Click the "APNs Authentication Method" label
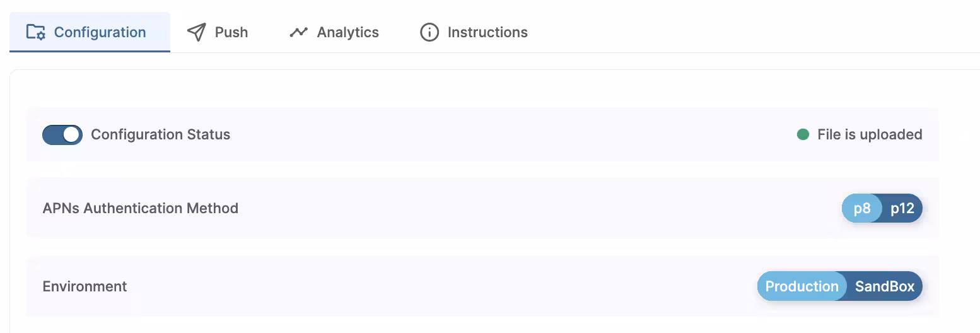 pyautogui.click(x=140, y=208)
